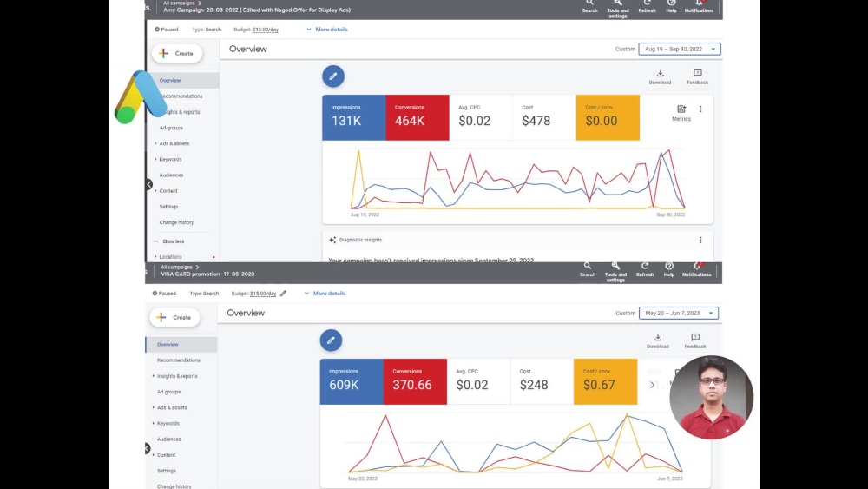Screen dimensions: 868x489
Task: Open three-dot menu of Diagnostic insights card
Action: 700,240
